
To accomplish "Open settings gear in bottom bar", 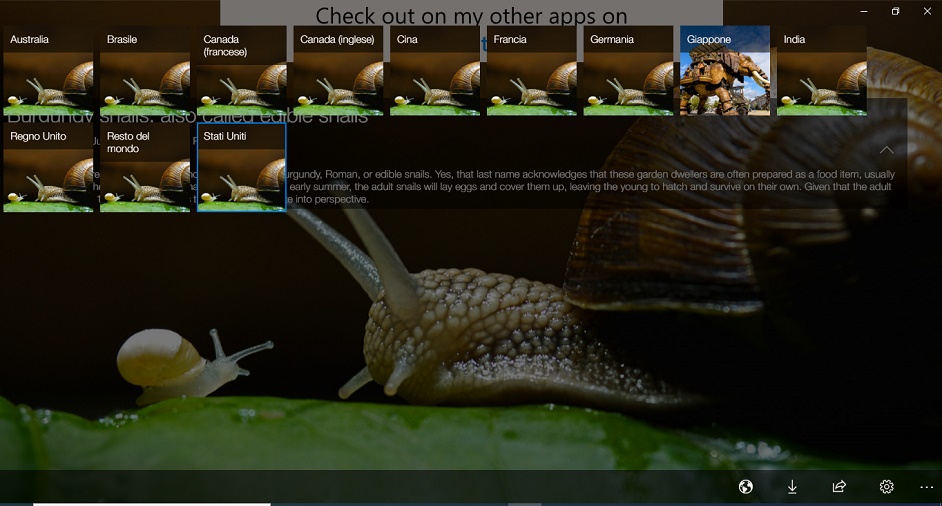I will (886, 487).
